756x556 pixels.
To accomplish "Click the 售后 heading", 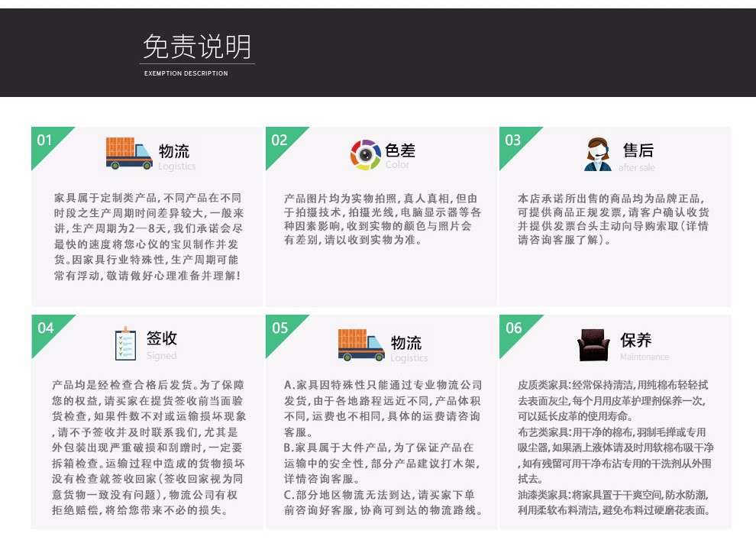I will coord(638,150).
